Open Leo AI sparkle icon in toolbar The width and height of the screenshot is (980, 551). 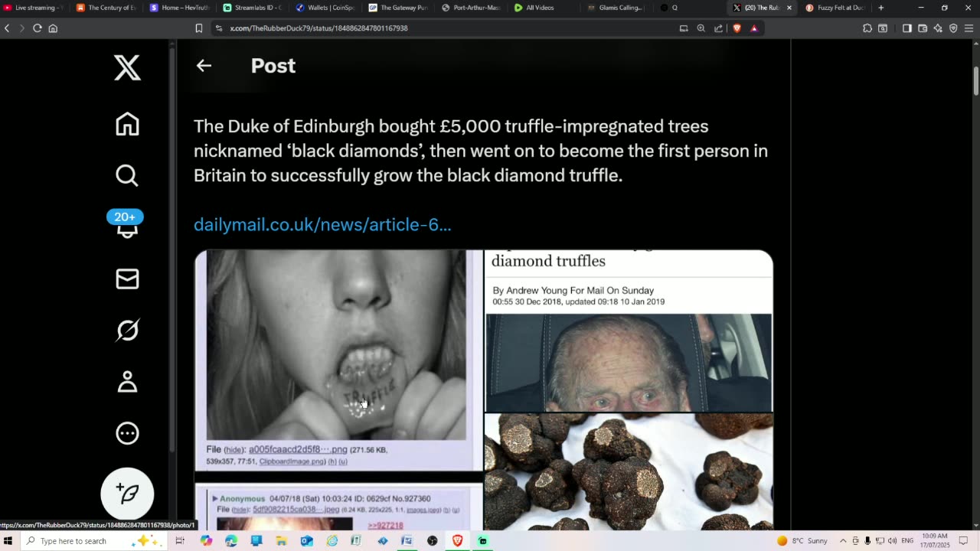tap(938, 28)
